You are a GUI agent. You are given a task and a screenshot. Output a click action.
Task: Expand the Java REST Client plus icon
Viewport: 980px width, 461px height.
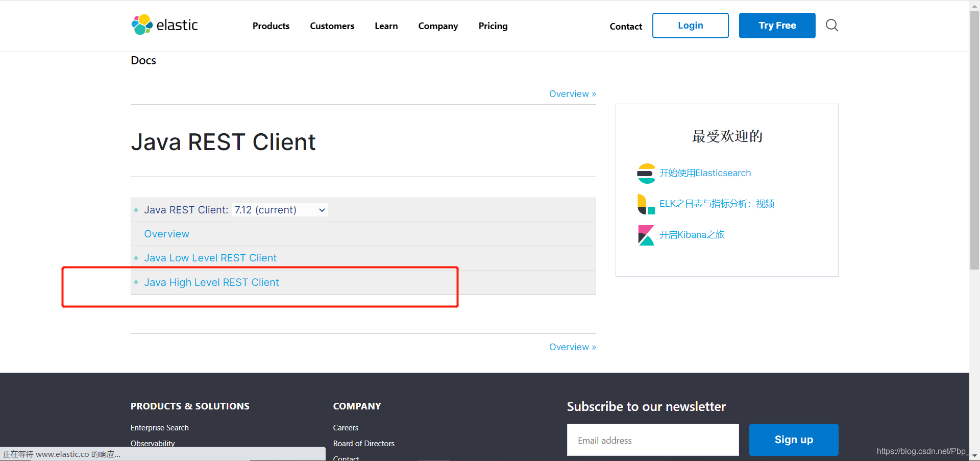click(x=136, y=210)
